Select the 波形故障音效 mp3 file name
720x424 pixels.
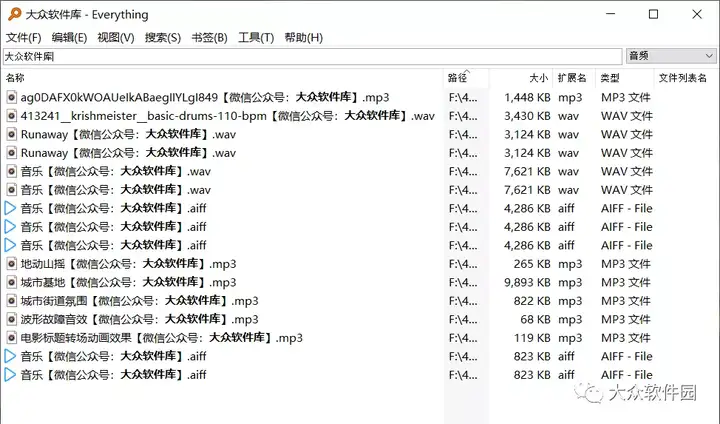139,319
